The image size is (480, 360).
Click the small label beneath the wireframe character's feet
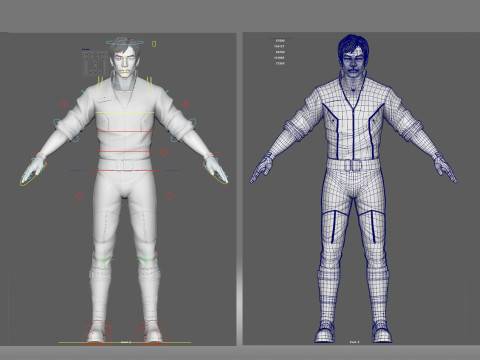coord(354,342)
